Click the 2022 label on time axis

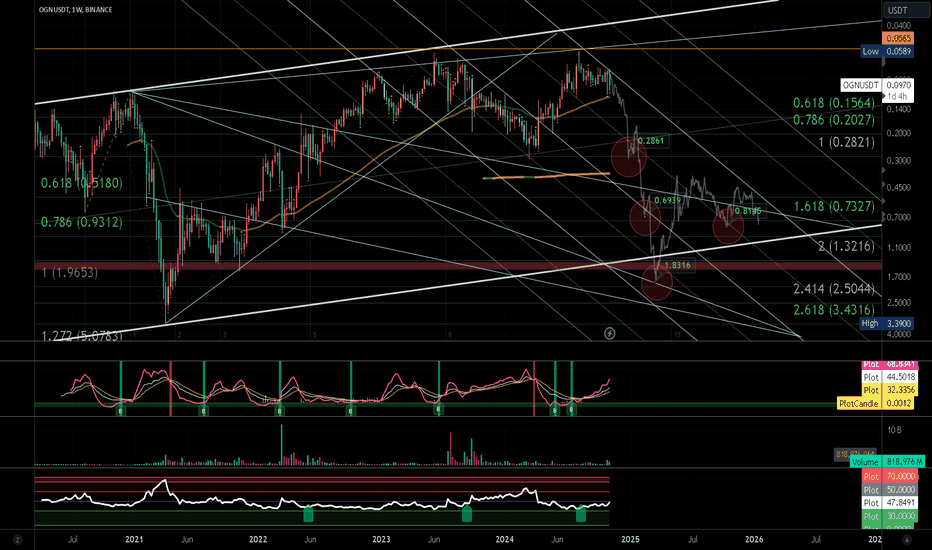[258, 540]
